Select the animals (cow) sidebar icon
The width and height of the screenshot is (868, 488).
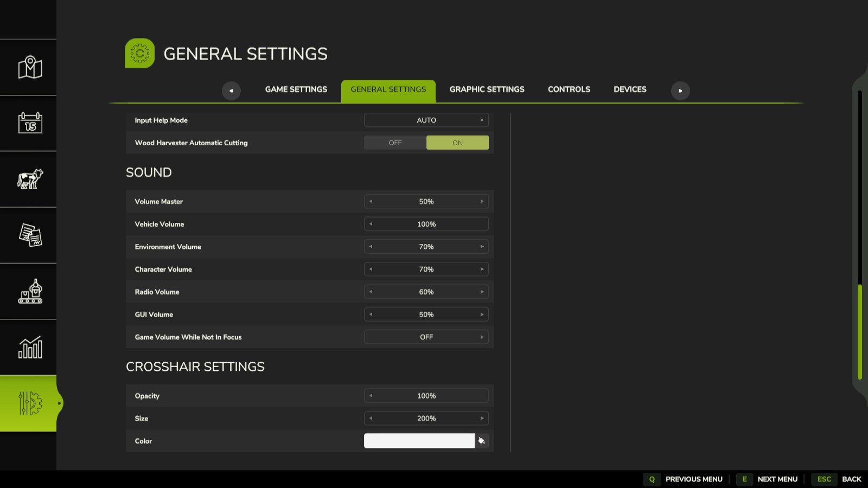29,179
